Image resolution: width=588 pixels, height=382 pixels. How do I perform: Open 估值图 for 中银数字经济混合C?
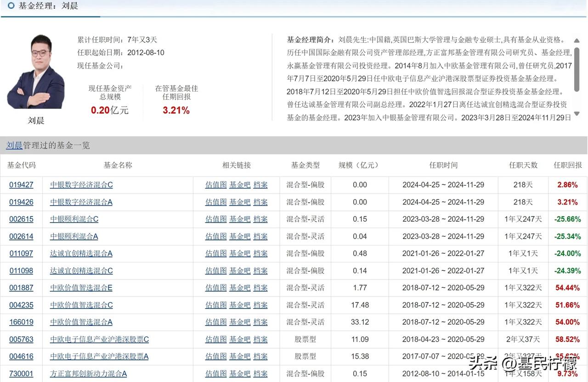[216, 185]
